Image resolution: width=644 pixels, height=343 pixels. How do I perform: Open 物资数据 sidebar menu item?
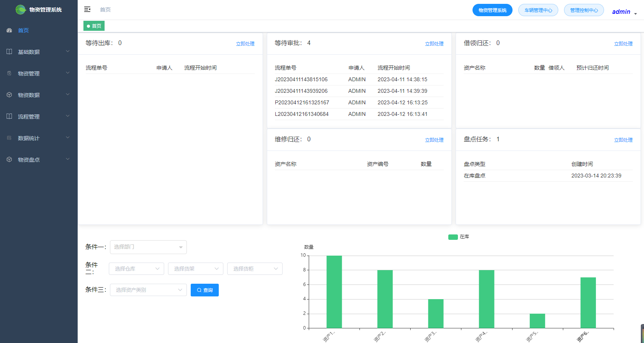point(39,95)
